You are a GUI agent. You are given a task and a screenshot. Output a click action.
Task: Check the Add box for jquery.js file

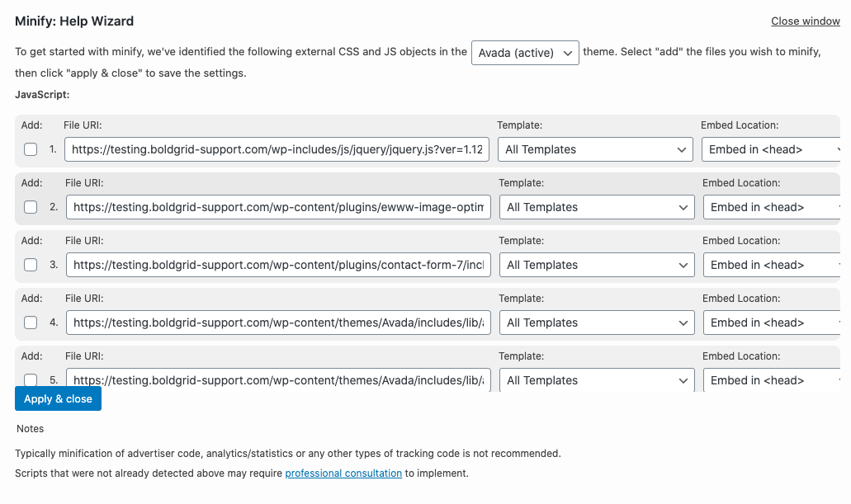(x=31, y=149)
